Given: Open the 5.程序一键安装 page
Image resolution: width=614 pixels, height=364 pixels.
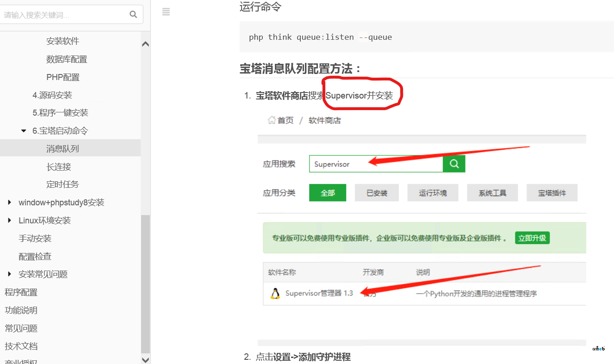Looking at the screenshot, I should [60, 113].
